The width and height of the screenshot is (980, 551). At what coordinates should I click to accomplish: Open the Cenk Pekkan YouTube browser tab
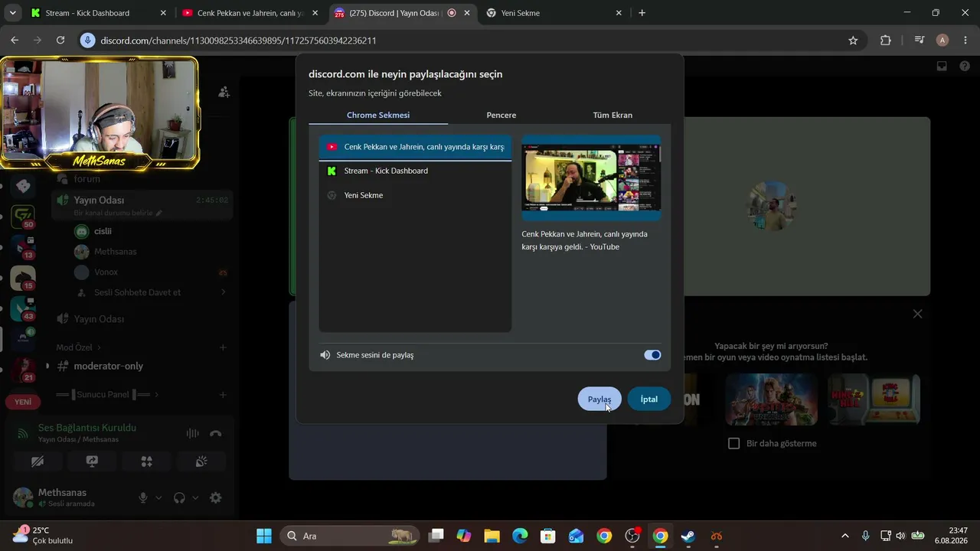pos(250,13)
